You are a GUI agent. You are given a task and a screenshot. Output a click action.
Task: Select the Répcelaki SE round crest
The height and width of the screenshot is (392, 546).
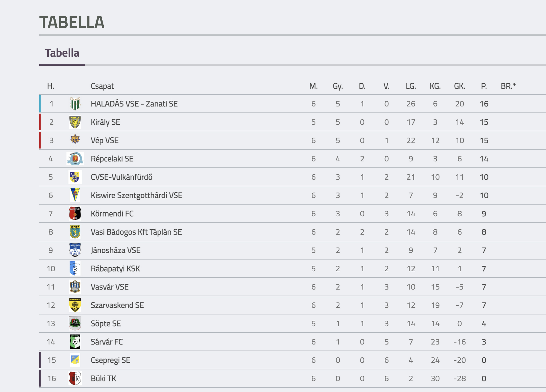[75, 159]
